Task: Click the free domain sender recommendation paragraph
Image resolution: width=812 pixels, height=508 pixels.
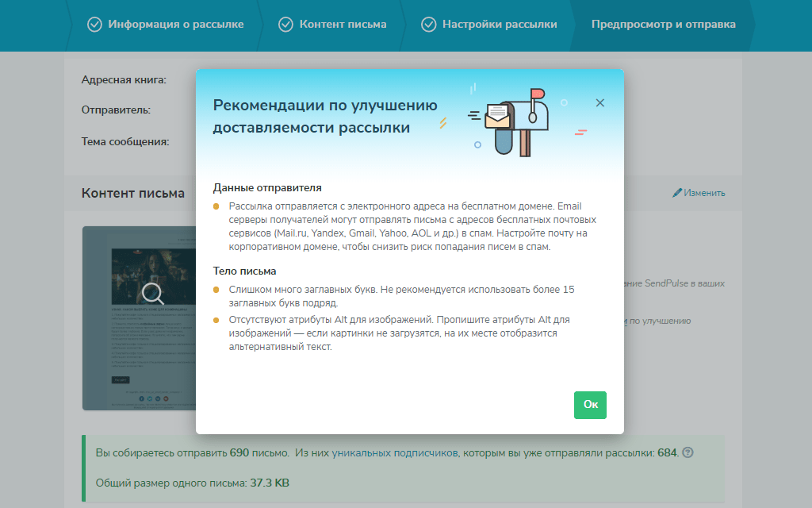Action: 412,226
